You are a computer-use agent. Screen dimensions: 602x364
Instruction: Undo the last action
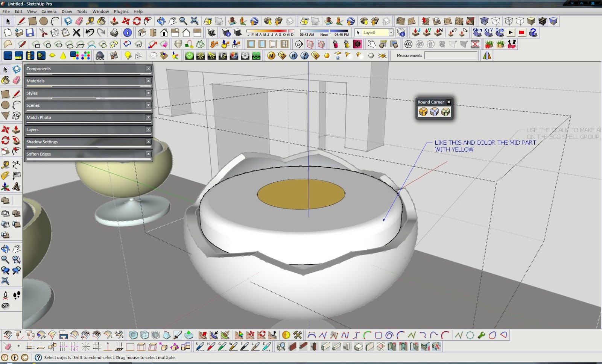[x=90, y=33]
